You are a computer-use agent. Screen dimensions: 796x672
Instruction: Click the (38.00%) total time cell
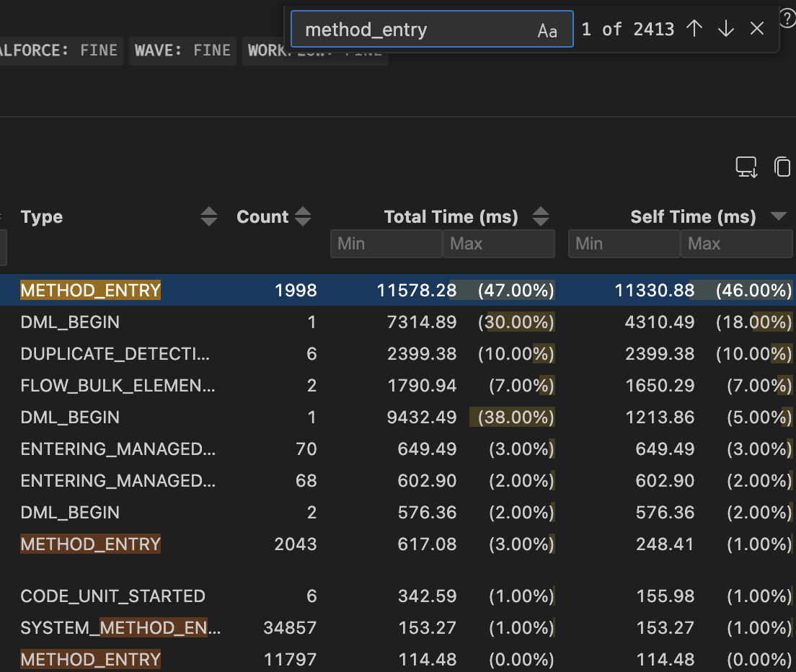pos(516,417)
